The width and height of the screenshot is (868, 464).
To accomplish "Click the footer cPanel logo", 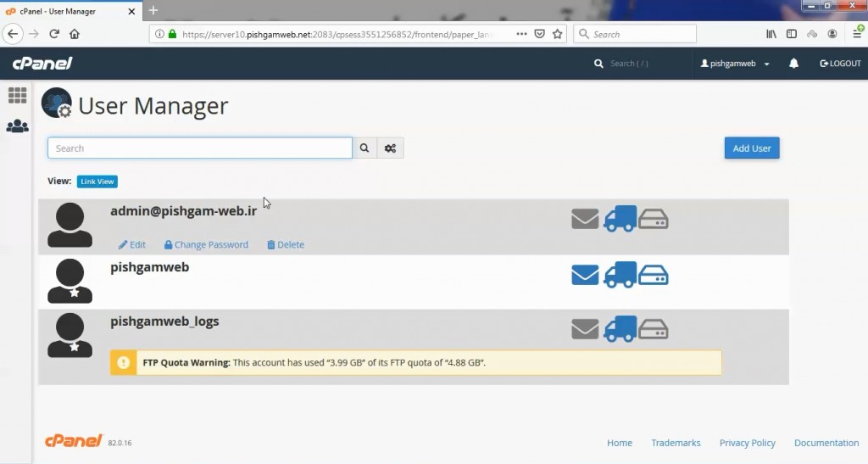I will [74, 441].
